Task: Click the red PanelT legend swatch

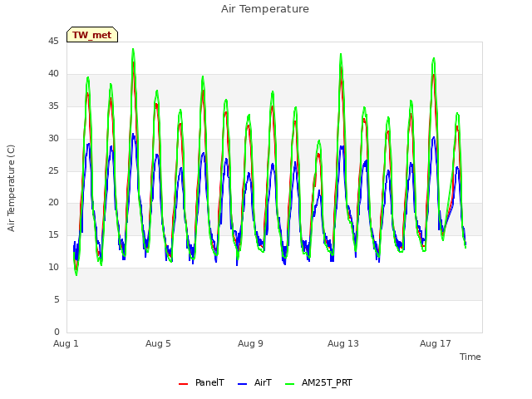Action: [183, 384]
